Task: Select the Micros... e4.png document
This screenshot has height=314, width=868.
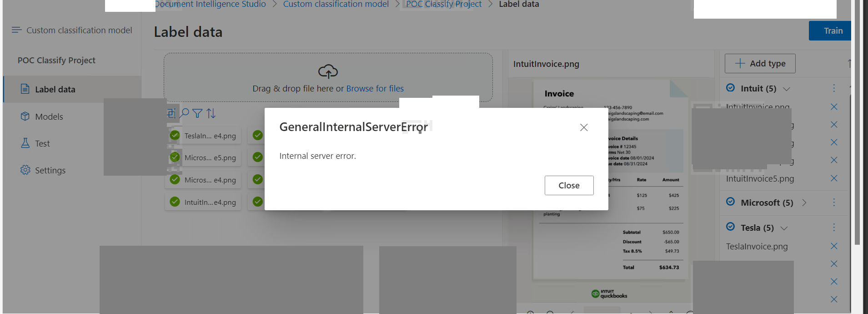Action: click(203, 180)
